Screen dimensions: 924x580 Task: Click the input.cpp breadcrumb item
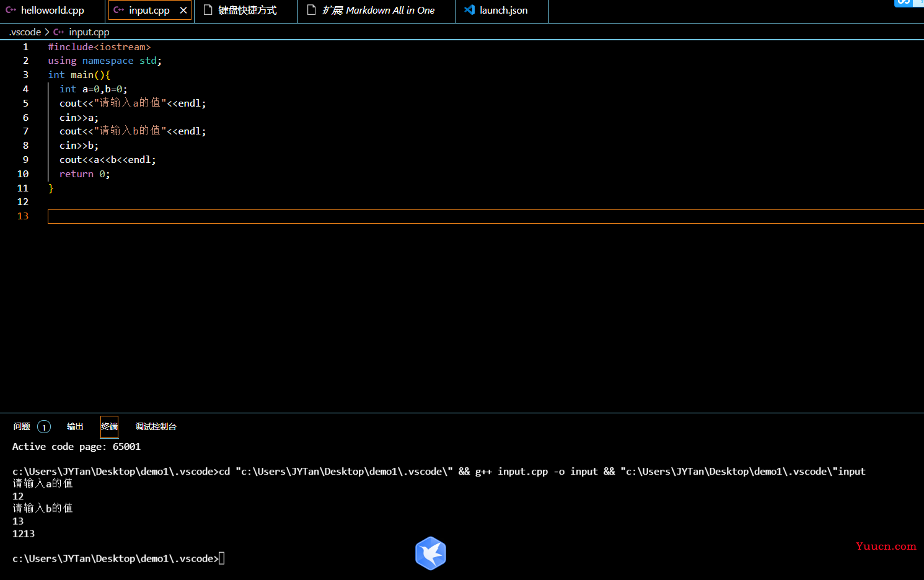pos(89,32)
